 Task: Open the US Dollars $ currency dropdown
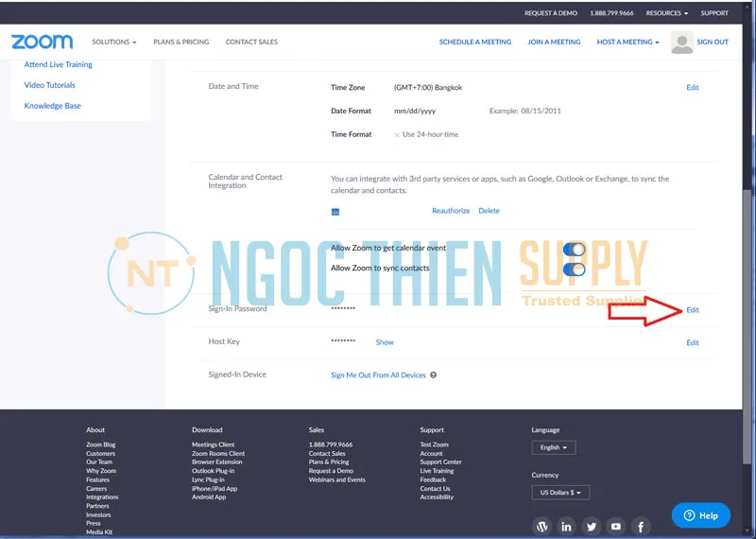(560, 493)
